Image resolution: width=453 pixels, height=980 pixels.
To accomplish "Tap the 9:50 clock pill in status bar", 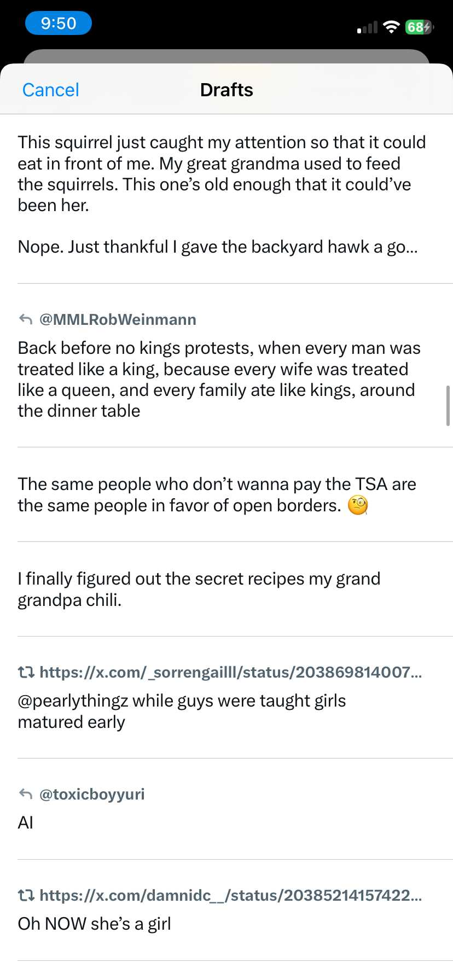I will 58,24.
